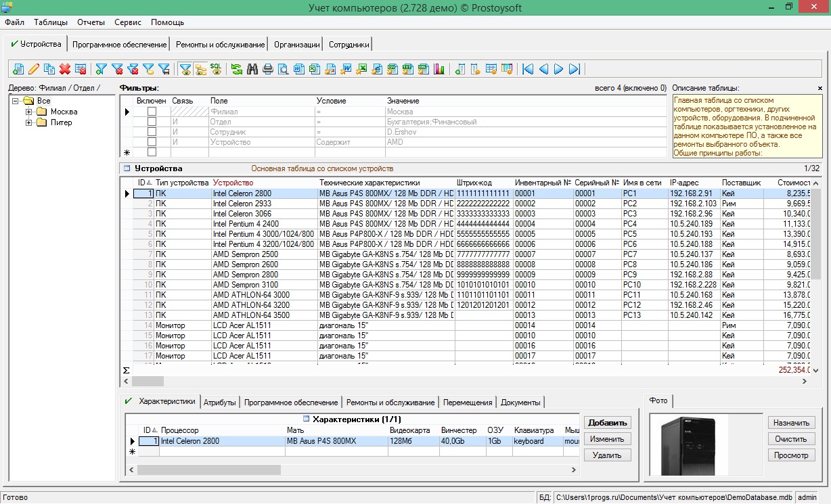The width and height of the screenshot is (831, 504).
Task: Click the export to Word icon
Action: click(346, 68)
